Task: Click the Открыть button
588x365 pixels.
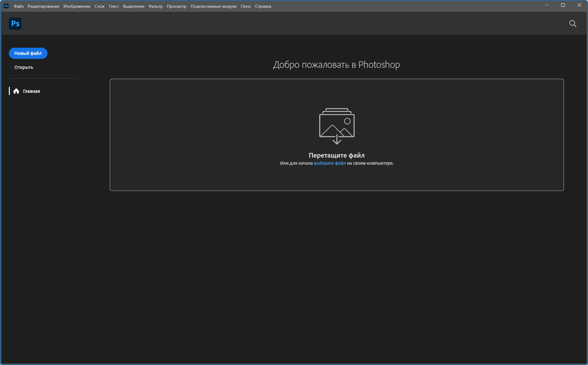Action: (x=24, y=67)
